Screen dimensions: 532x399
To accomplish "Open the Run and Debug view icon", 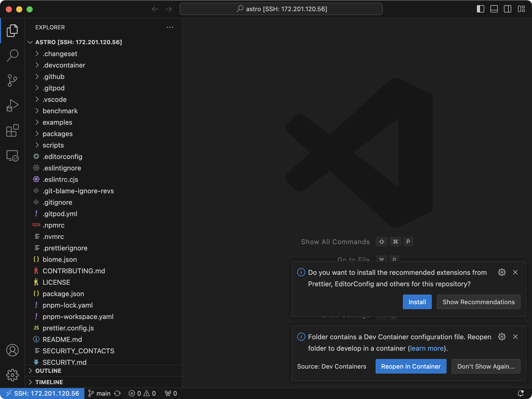I will point(12,105).
